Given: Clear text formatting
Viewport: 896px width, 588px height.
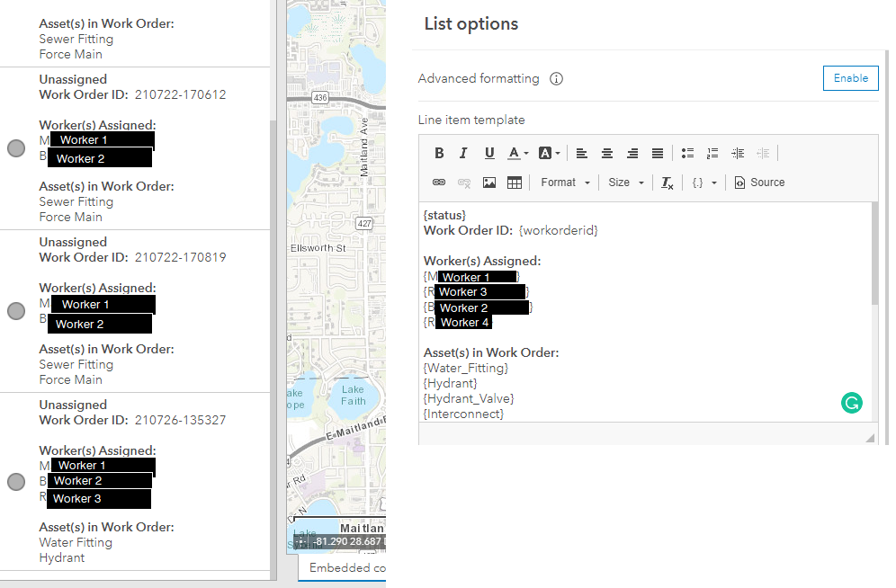Looking at the screenshot, I should click(x=667, y=183).
